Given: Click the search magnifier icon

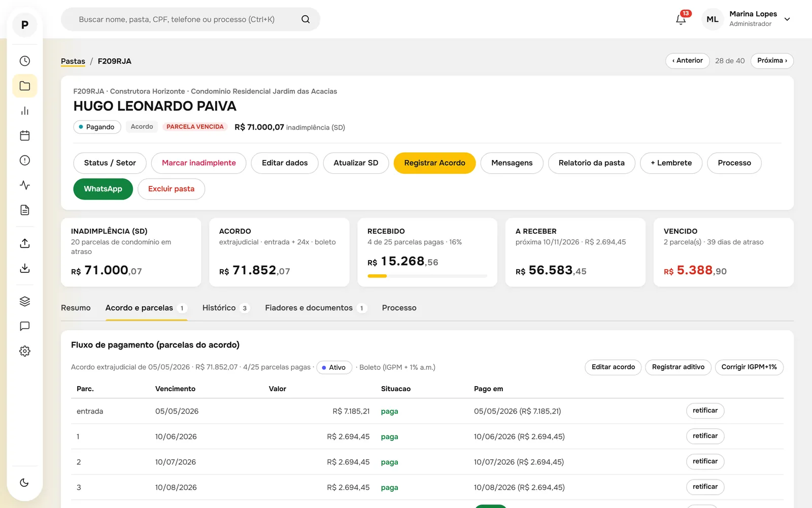Looking at the screenshot, I should pyautogui.click(x=306, y=19).
